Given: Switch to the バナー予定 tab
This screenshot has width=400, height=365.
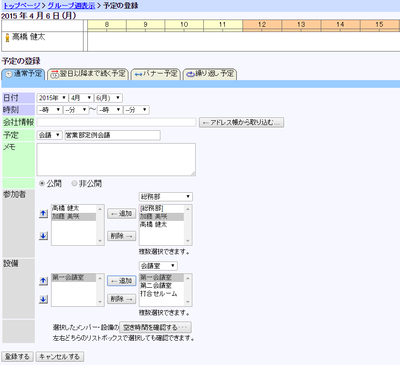Looking at the screenshot, I should click(156, 74).
